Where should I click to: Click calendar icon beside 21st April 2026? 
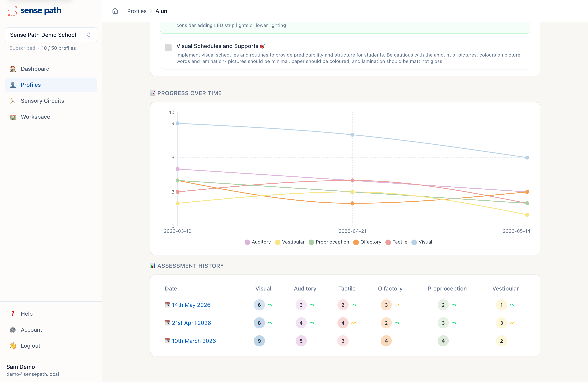tap(168, 323)
